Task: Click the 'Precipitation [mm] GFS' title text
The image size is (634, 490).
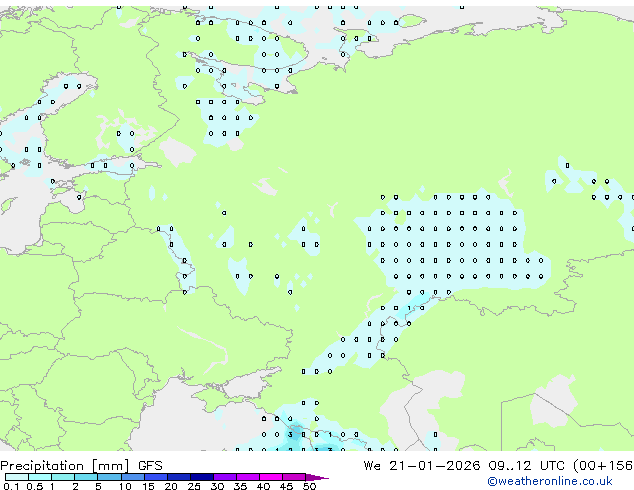Action: [81, 466]
